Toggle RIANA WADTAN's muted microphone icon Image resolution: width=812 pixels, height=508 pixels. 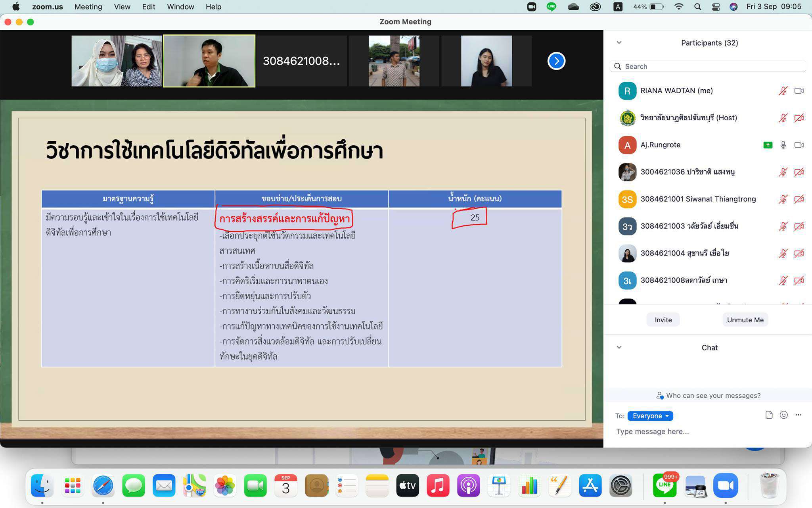[x=783, y=91]
